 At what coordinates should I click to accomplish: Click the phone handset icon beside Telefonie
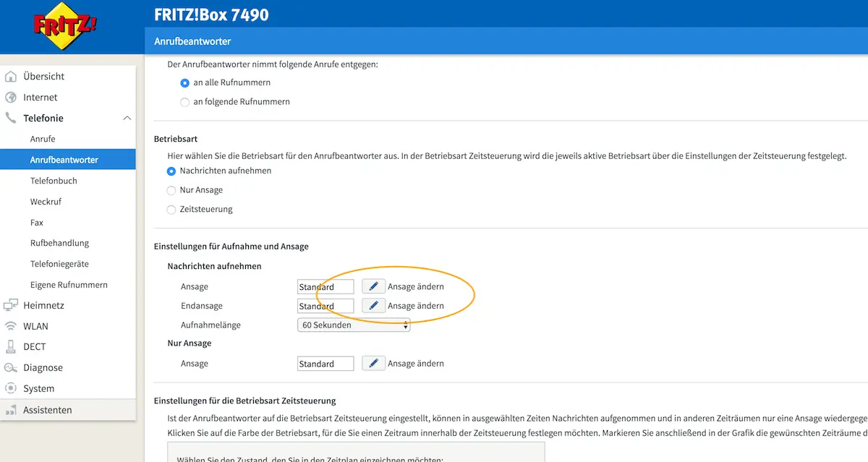[11, 118]
